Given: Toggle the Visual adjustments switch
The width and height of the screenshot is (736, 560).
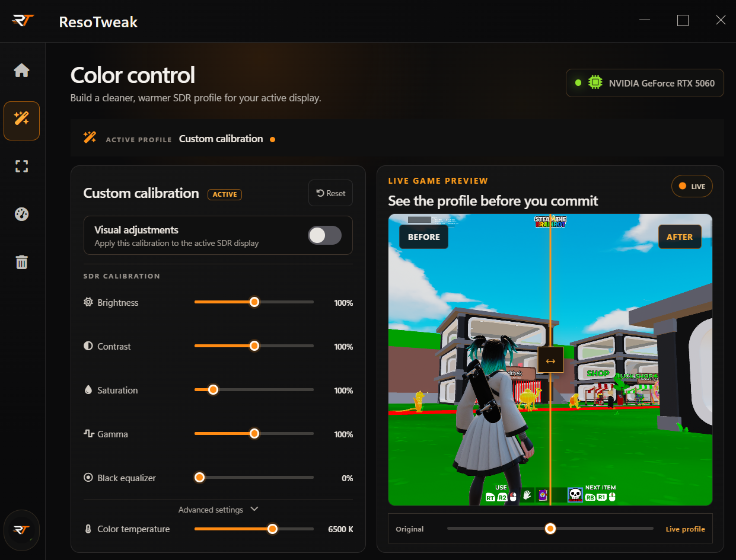Looking at the screenshot, I should [x=324, y=235].
